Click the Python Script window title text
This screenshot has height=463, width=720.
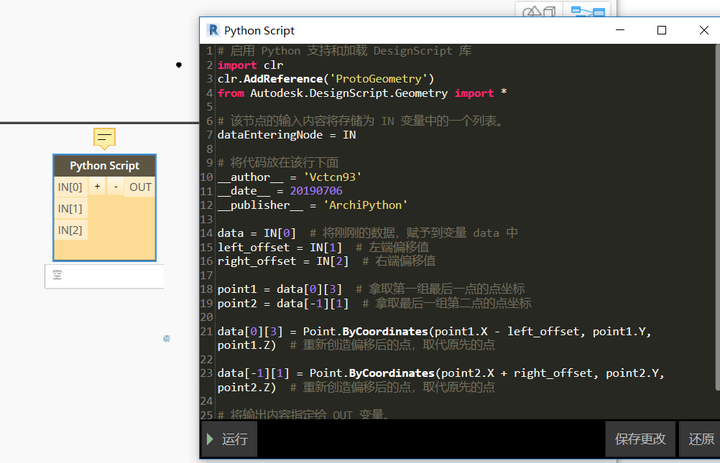(x=259, y=31)
